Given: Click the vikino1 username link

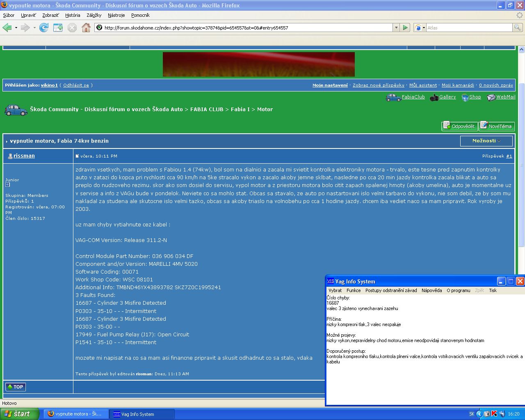Looking at the screenshot, I should (49, 85).
